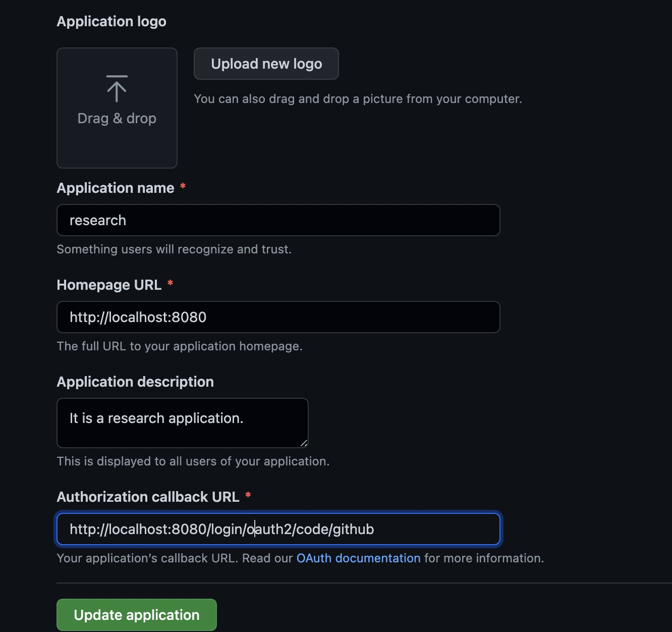Select the Application description text area
This screenshot has height=632, width=672.
coord(182,423)
